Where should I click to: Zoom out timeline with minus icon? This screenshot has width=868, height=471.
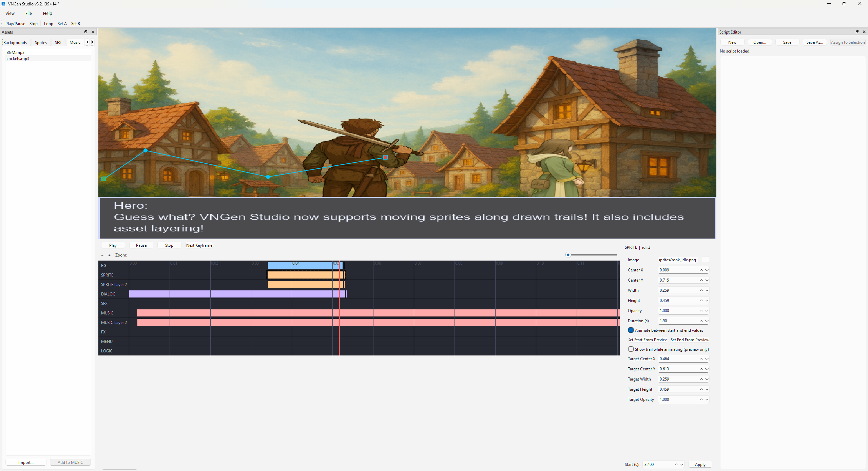click(102, 255)
